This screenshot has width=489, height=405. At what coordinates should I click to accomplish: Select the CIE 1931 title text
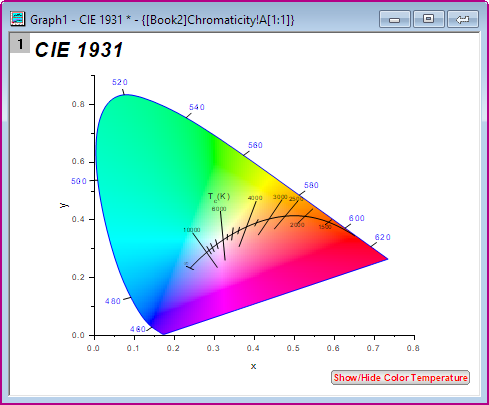[x=79, y=50]
